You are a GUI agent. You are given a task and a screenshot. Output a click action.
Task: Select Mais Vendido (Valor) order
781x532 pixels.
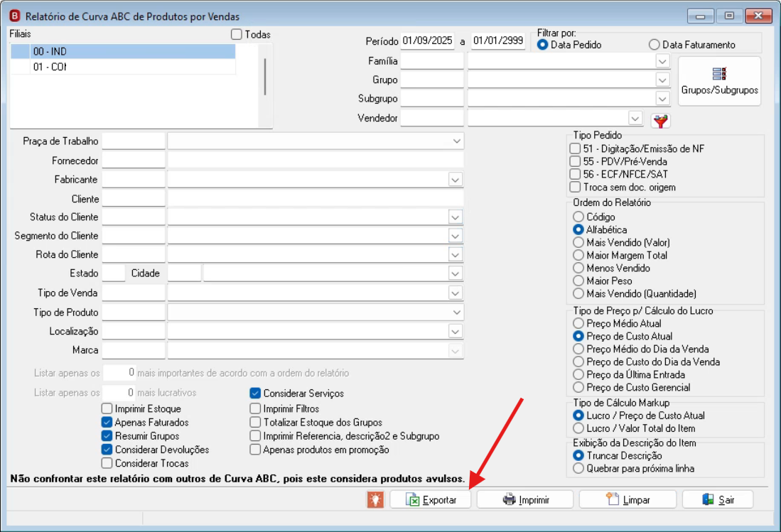click(578, 242)
